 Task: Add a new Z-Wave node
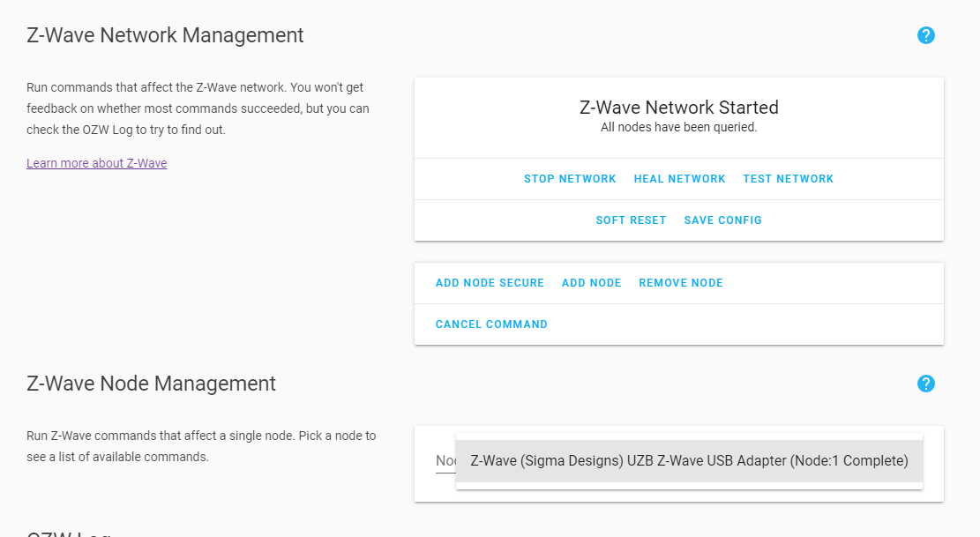tap(591, 282)
